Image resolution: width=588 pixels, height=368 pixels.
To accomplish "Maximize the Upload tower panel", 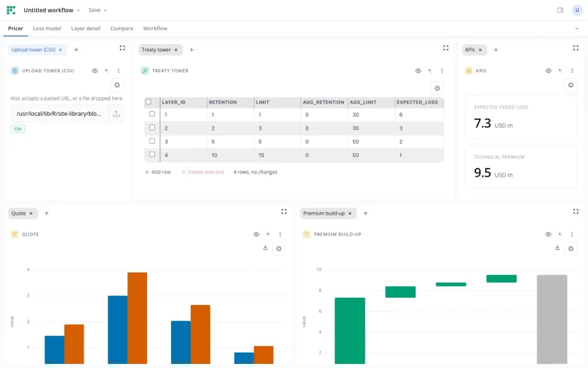I will coord(122,48).
